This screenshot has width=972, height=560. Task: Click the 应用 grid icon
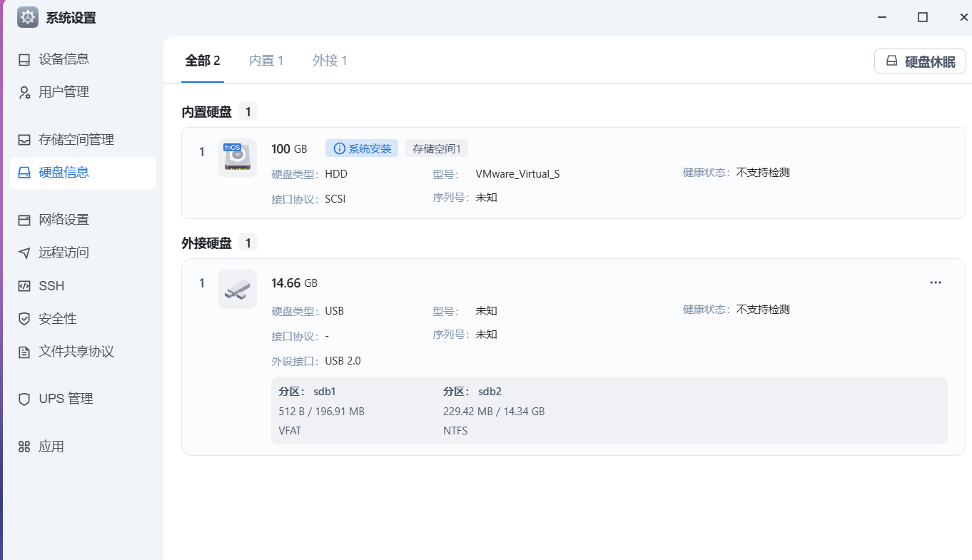tap(24, 447)
